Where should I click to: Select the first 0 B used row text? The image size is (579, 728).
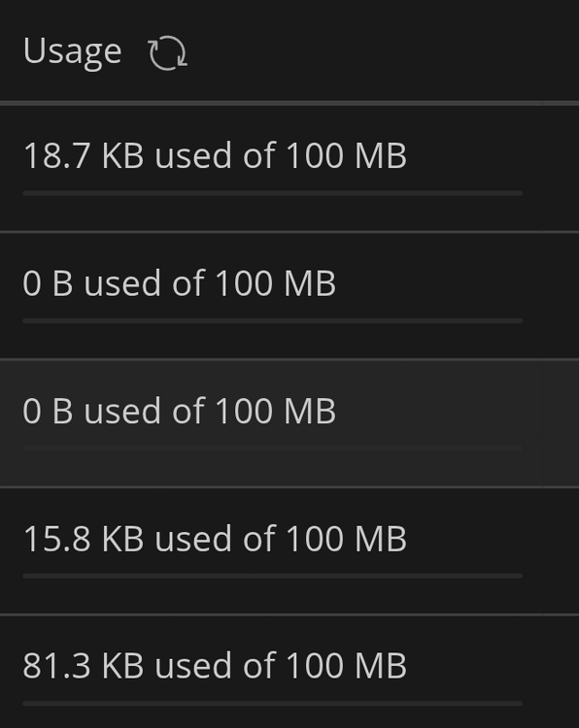[x=179, y=283]
